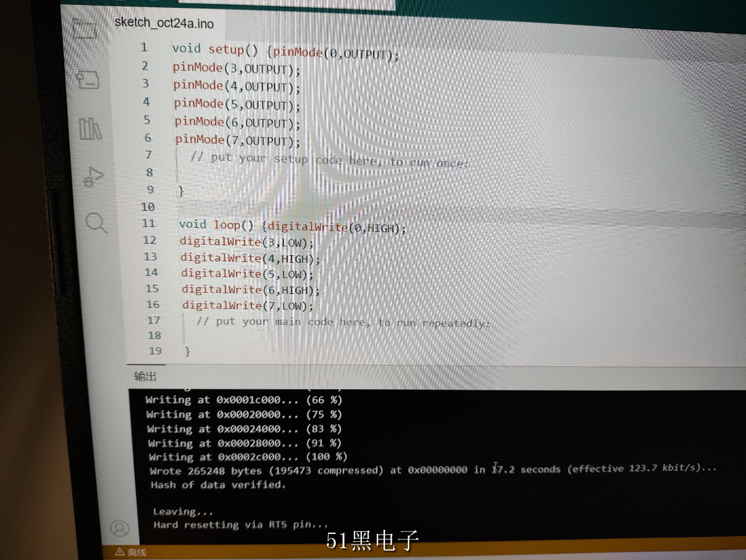Viewport: 746px width, 560px height.
Task: Click the closing brace on line 19
Action: pos(188,352)
